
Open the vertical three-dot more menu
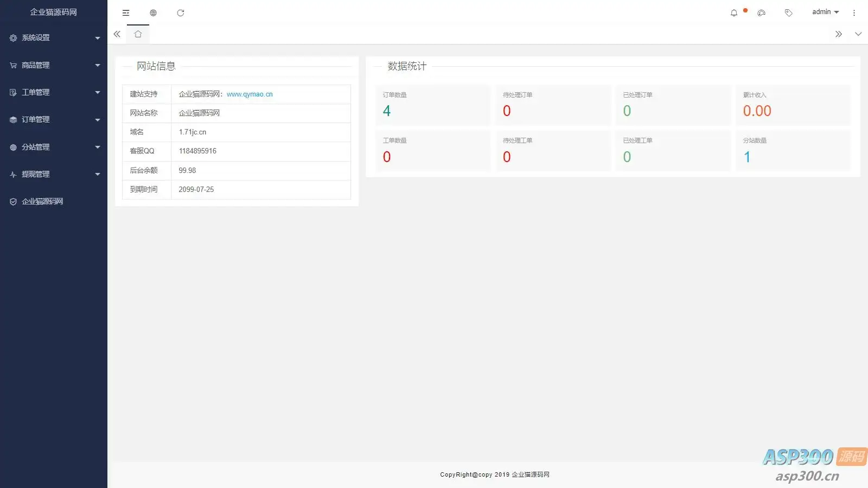[x=854, y=12]
